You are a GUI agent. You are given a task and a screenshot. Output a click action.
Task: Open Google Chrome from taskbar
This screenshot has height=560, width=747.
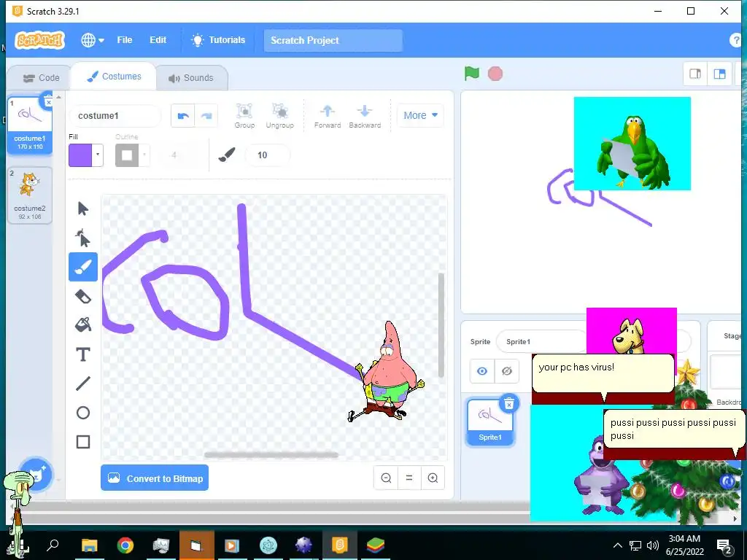point(125,545)
